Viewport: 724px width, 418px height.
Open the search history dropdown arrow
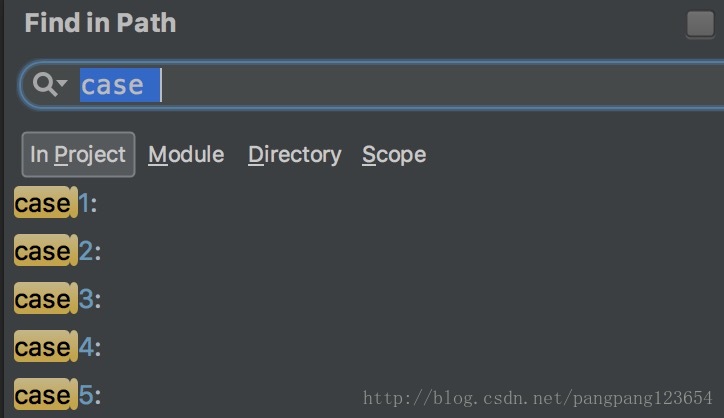62,83
